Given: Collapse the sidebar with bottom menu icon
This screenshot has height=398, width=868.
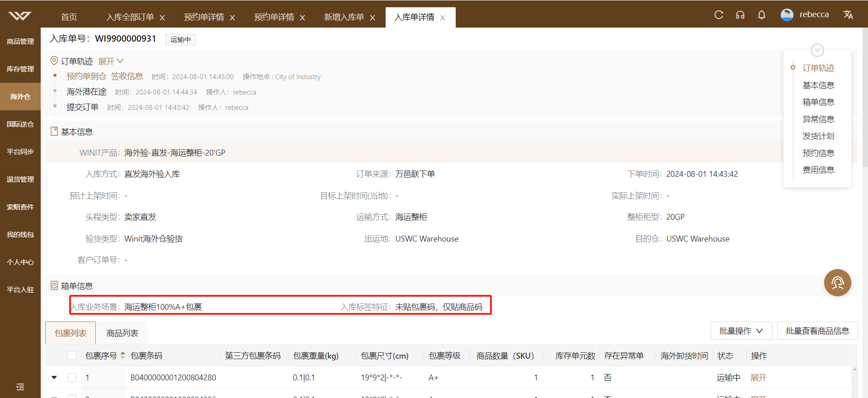Looking at the screenshot, I should 20,387.
